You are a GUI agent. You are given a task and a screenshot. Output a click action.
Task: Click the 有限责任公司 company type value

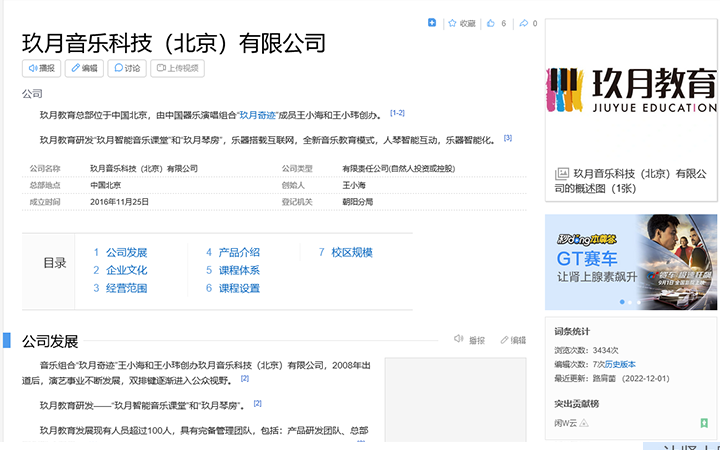pyautogui.click(x=399, y=169)
